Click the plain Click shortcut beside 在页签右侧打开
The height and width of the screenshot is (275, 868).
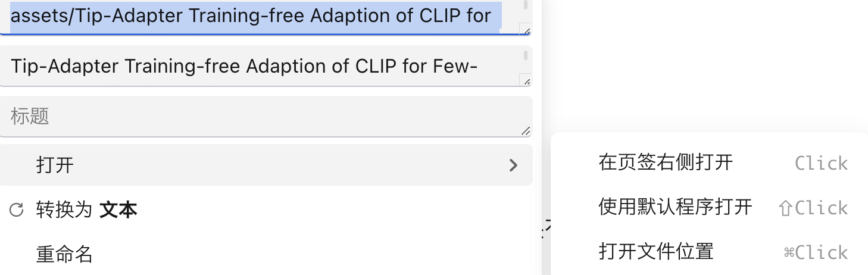click(821, 163)
